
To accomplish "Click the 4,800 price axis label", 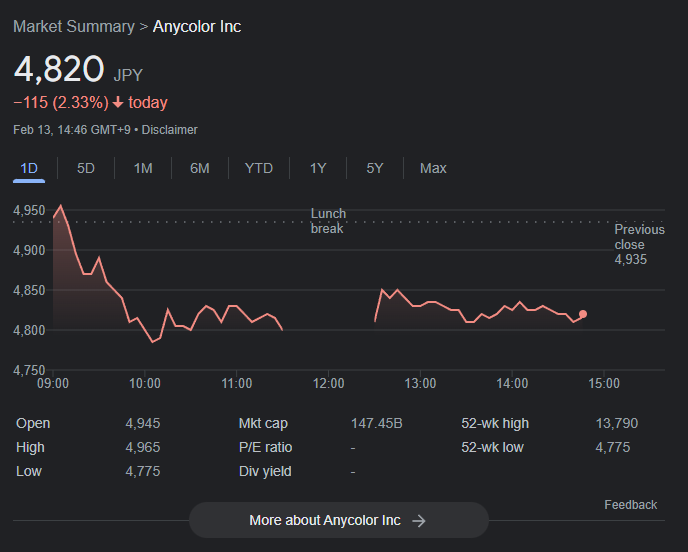I will click(x=29, y=330).
